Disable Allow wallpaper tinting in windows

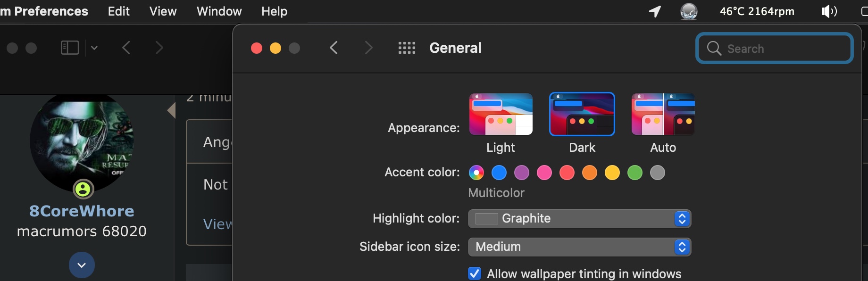click(475, 273)
